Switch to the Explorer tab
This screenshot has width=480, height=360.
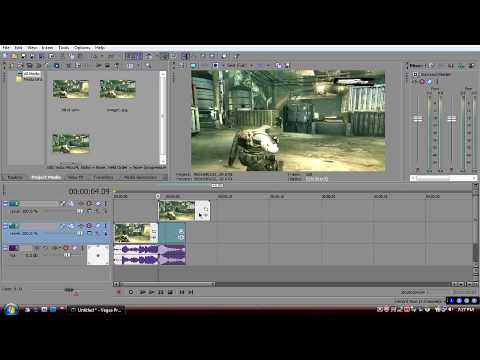(x=15, y=177)
